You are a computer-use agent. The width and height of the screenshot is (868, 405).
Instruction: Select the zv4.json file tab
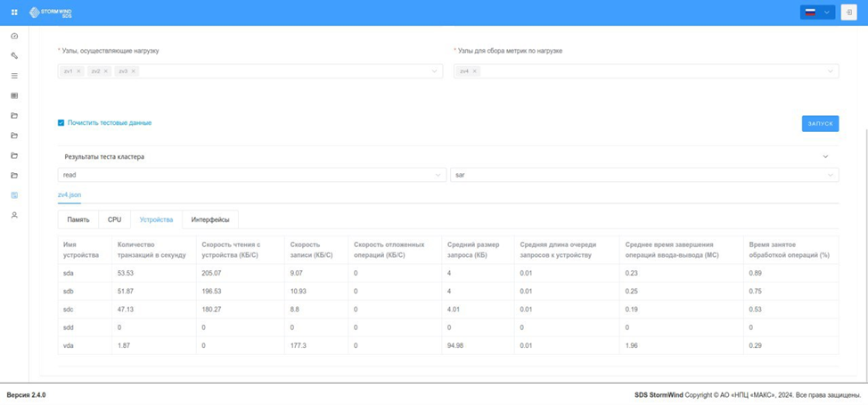pyautogui.click(x=70, y=195)
